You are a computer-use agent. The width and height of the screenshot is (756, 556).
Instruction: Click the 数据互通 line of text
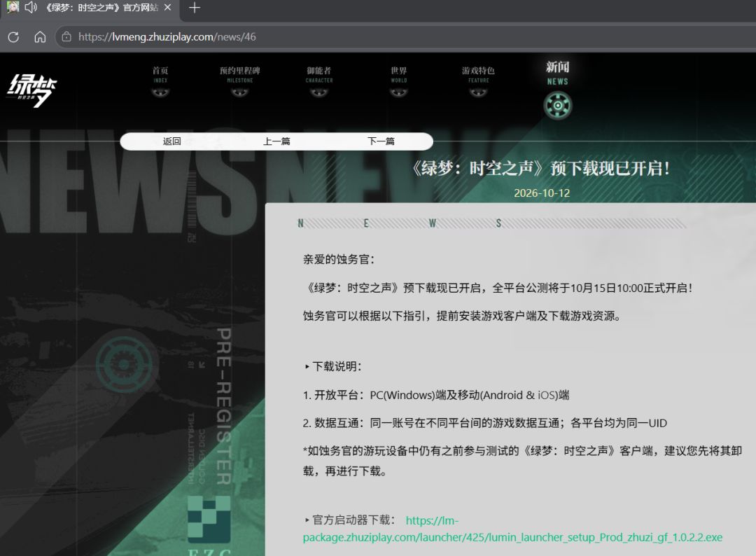[485, 423]
